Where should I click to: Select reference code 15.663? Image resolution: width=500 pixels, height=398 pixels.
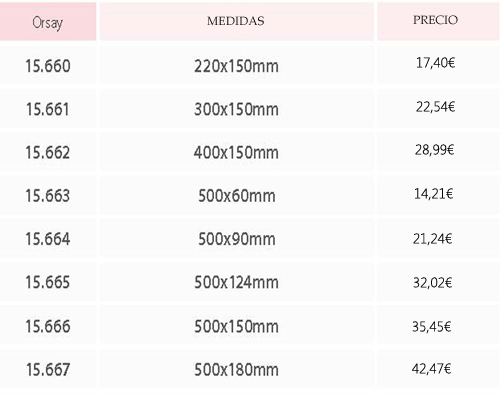[48, 195]
